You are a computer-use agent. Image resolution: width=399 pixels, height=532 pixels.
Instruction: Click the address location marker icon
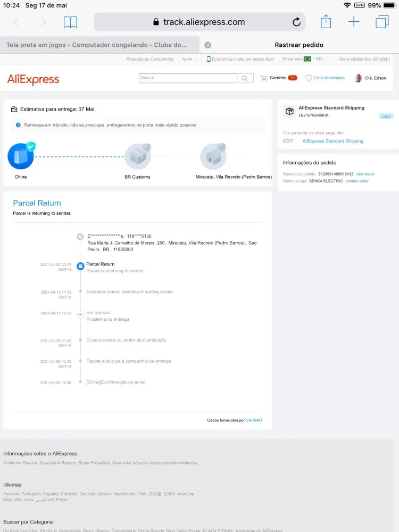pos(80,237)
